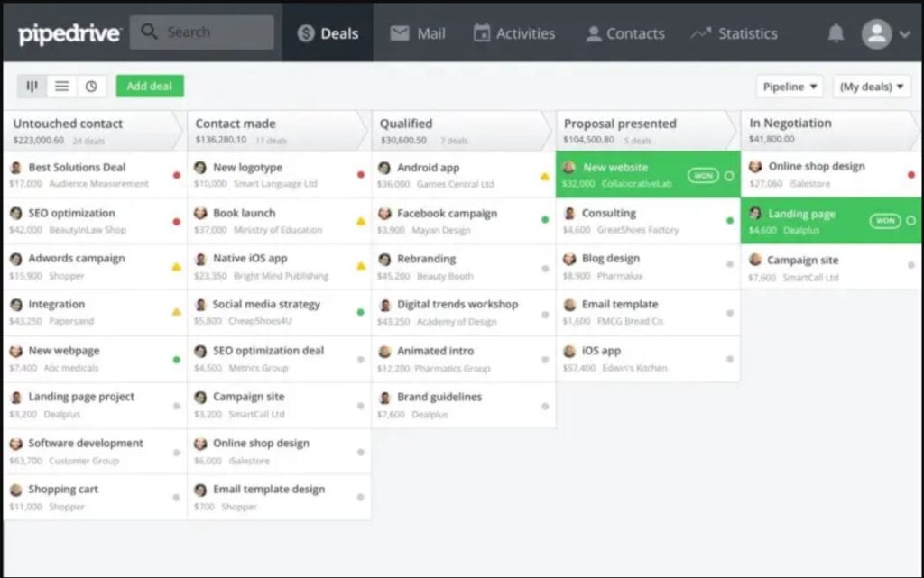Click owner avatar on Rebranding deal
Viewport: 924px width, 578px height.
pos(384,259)
